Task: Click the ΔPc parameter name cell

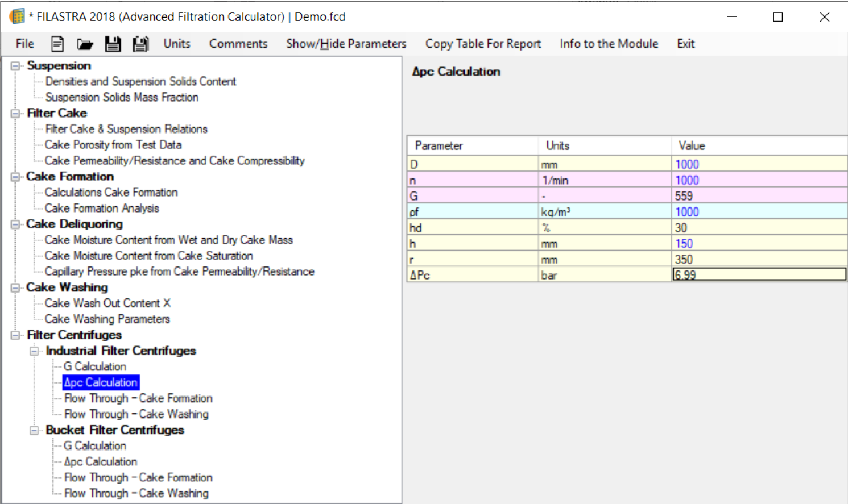Action: [473, 275]
